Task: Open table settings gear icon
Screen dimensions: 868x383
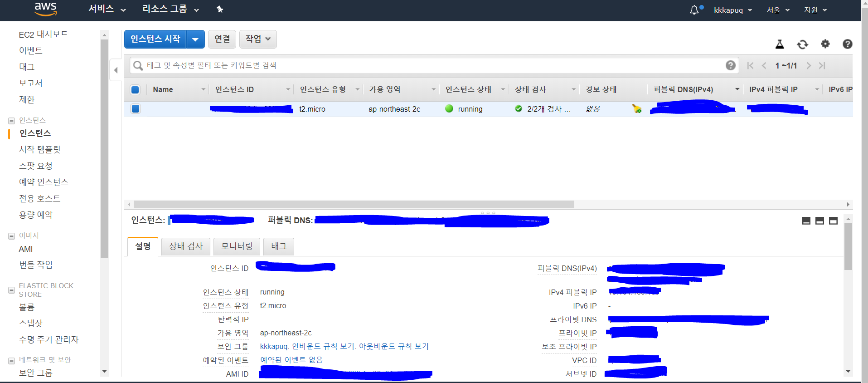Action: pos(825,44)
